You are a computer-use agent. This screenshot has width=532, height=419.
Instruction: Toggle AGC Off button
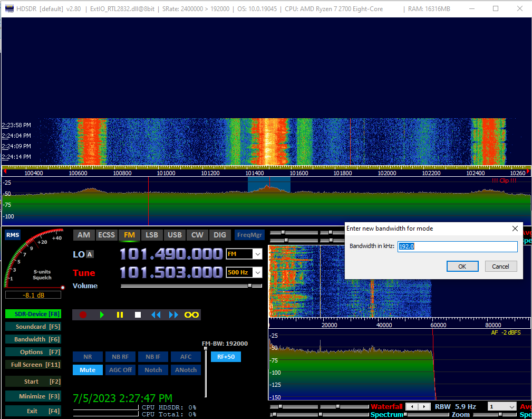click(120, 370)
